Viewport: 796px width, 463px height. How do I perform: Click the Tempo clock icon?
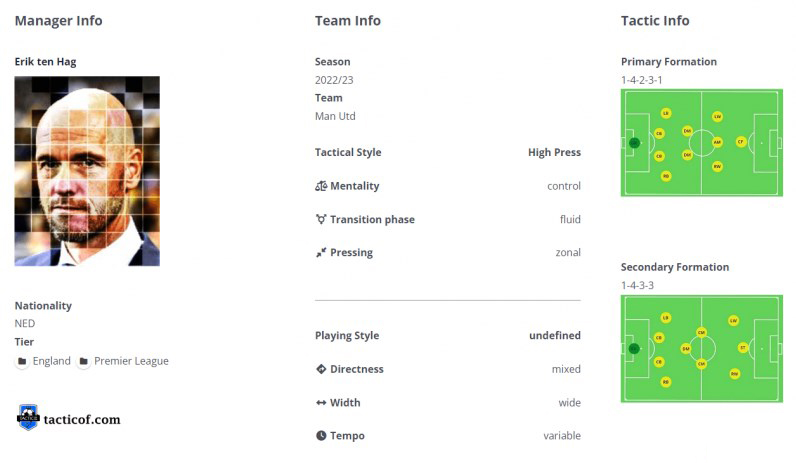click(x=321, y=436)
